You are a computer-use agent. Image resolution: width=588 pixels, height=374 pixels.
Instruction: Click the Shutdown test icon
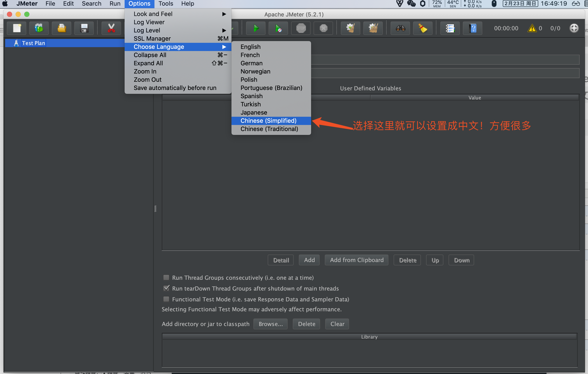[323, 28]
